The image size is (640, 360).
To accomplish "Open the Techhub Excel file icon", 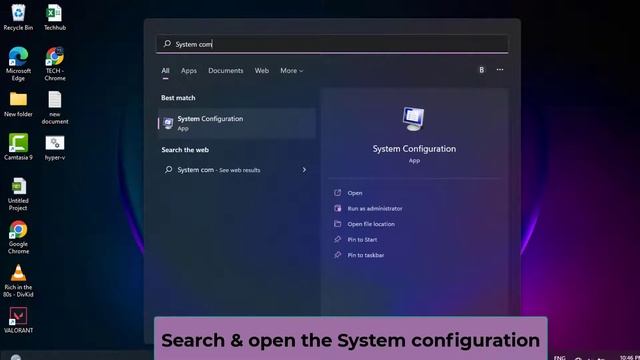I will pyautogui.click(x=55, y=17).
